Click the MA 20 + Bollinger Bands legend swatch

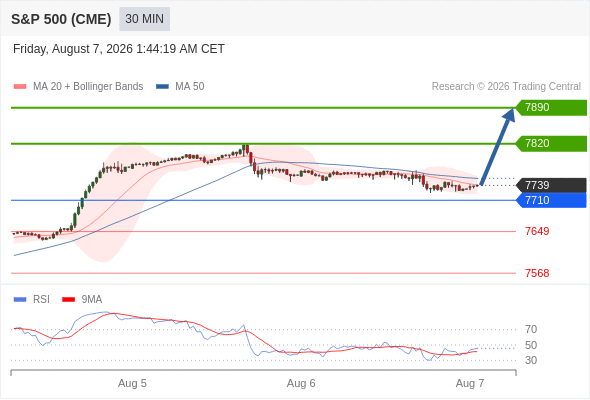[x=20, y=87]
